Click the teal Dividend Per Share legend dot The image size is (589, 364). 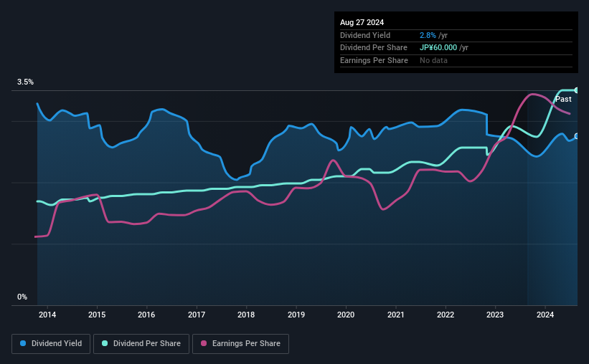pos(105,343)
